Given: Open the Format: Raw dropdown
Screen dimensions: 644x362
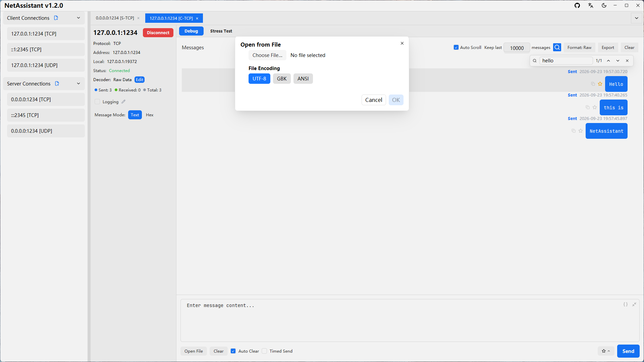Looking at the screenshot, I should pos(579,48).
